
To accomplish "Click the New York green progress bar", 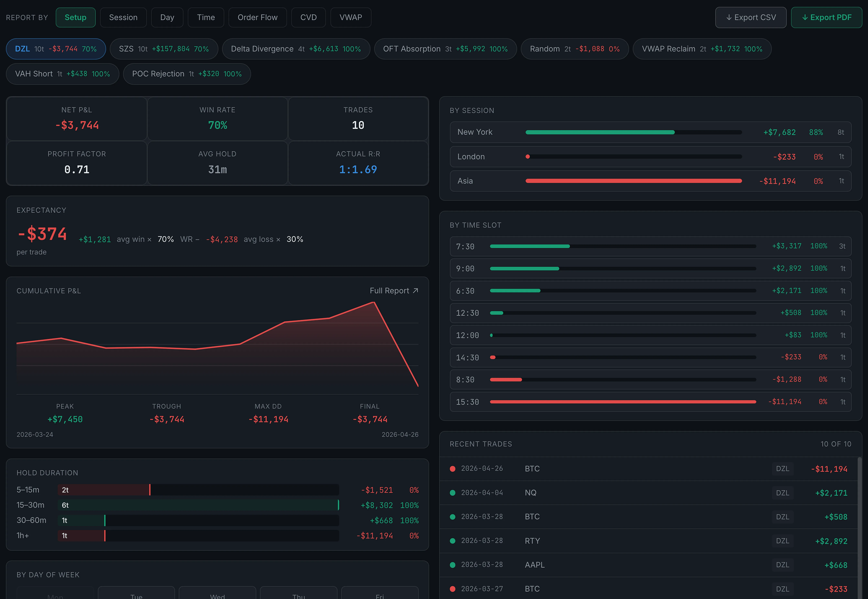I will (x=600, y=132).
